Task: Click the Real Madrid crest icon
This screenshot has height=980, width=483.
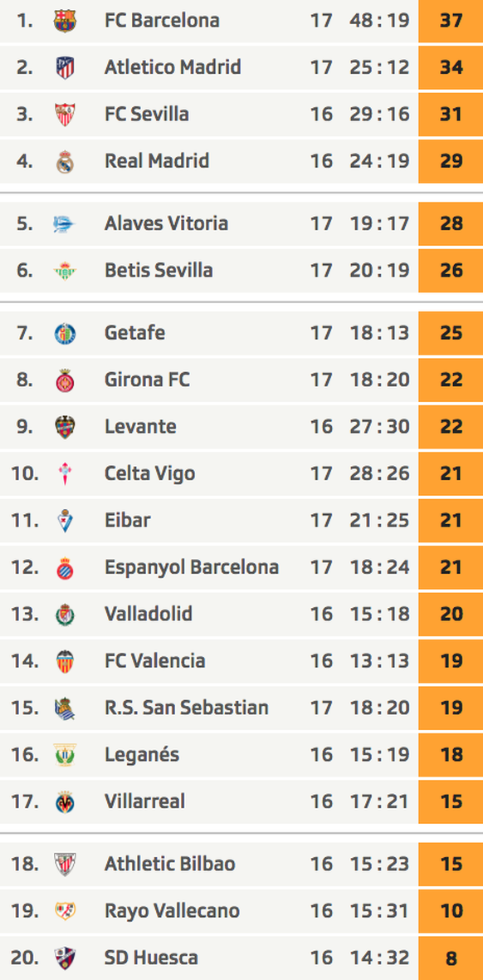Action: (x=65, y=161)
